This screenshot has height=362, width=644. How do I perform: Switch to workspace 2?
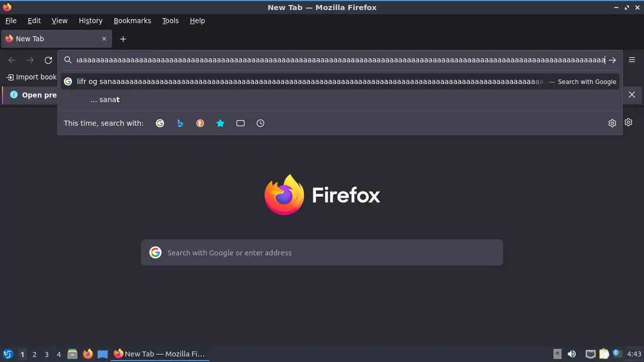[x=34, y=354]
